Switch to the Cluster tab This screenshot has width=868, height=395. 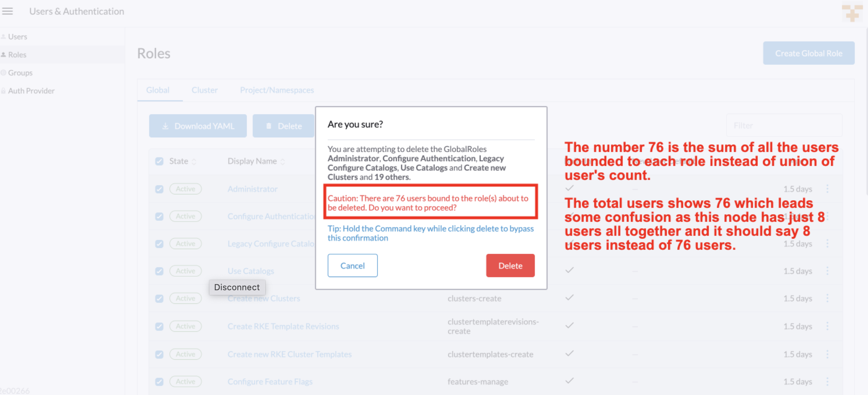(x=204, y=90)
